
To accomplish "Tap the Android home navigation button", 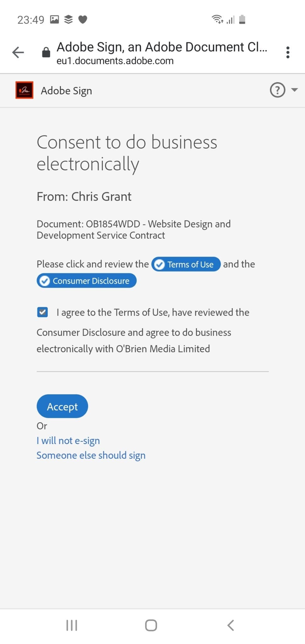I will point(151,625).
